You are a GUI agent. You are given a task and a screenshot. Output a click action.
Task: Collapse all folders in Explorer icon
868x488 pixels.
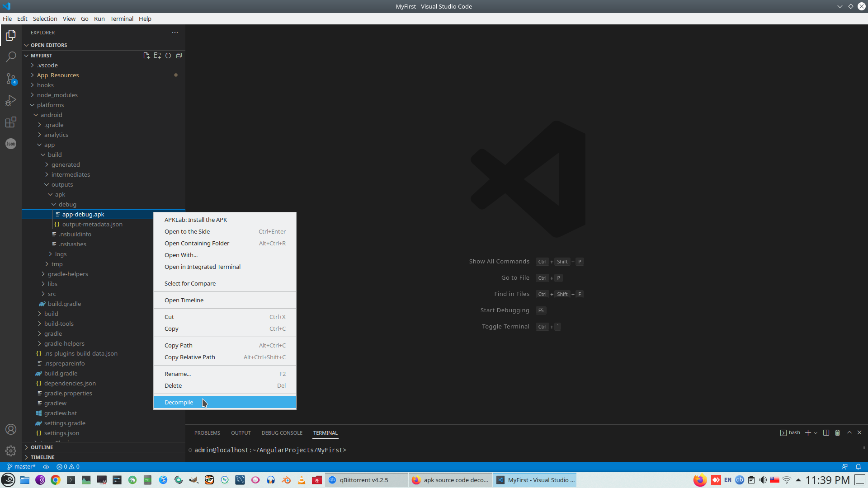pos(179,56)
